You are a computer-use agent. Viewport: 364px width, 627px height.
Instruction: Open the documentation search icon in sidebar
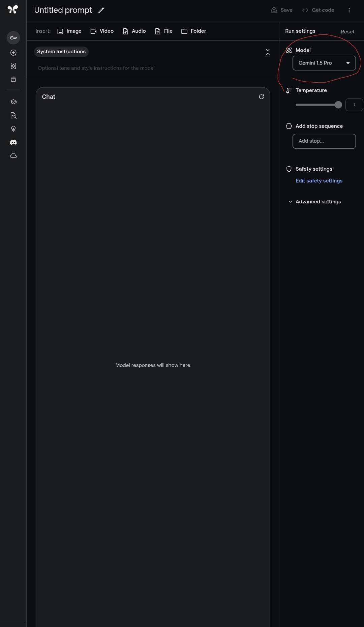13,115
